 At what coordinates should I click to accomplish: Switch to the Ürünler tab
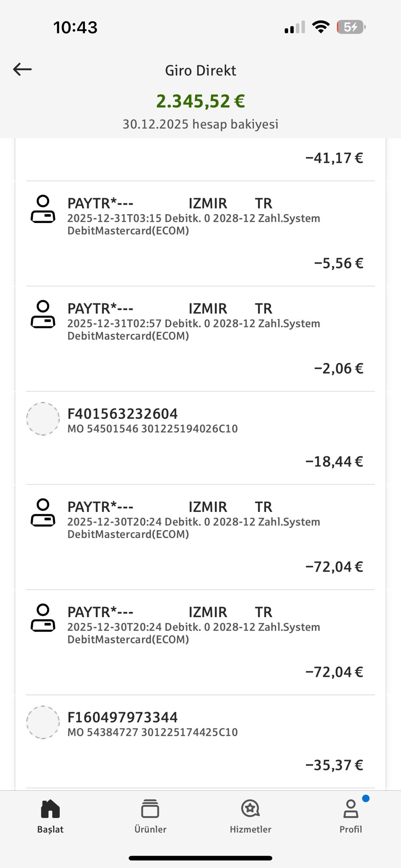tap(150, 817)
